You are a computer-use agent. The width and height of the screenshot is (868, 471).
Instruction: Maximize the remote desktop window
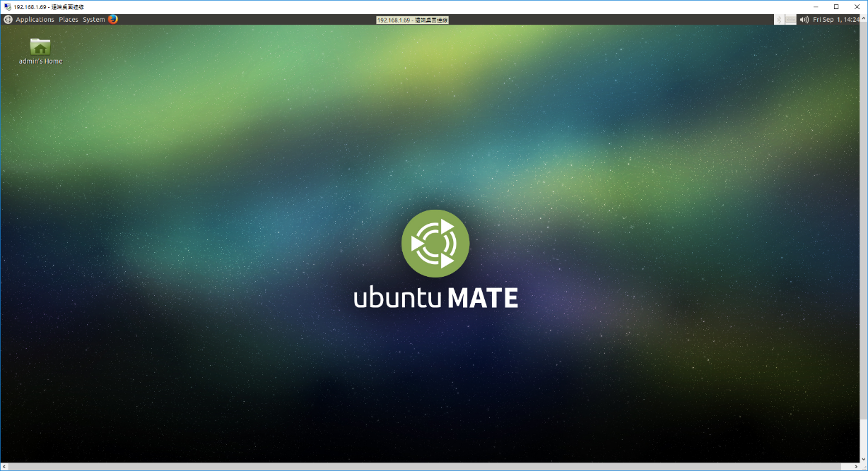836,6
